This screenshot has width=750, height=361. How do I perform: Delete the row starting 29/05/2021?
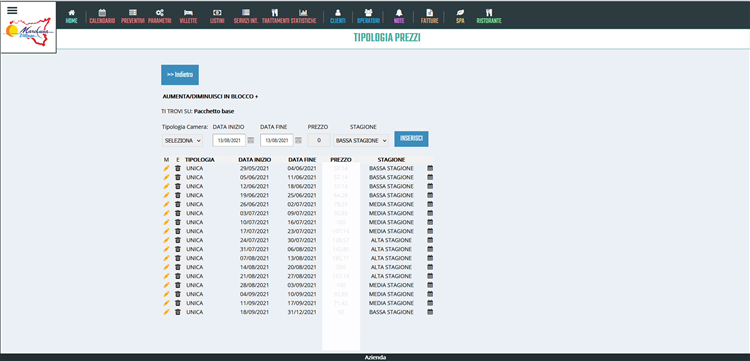click(177, 168)
